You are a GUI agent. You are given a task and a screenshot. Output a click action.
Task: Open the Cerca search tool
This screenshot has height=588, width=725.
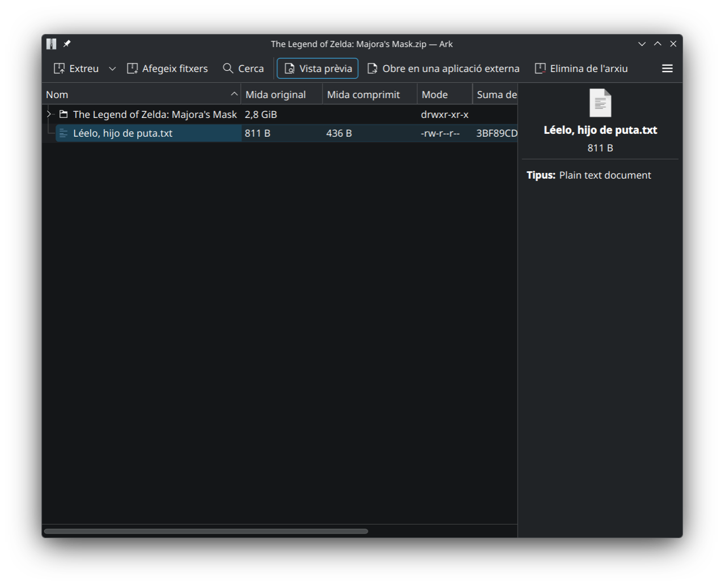tap(243, 69)
